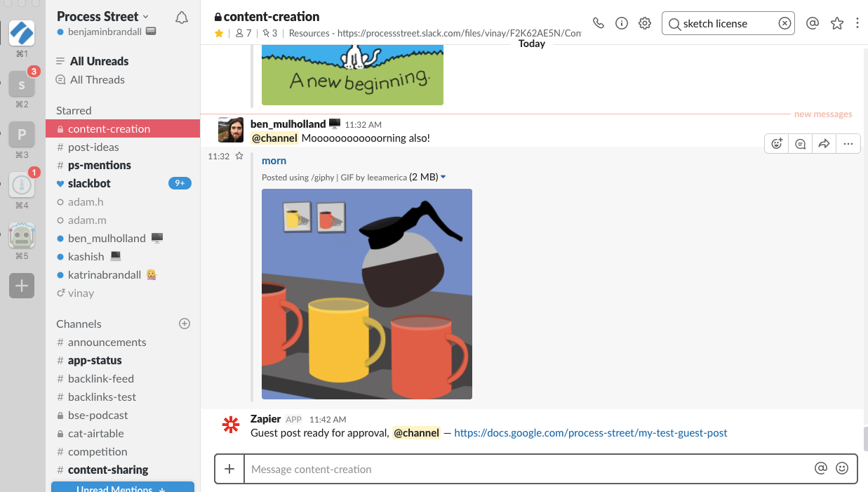Open the emoji picker smiley
Image resolution: width=868 pixels, height=492 pixels.
[x=842, y=468]
